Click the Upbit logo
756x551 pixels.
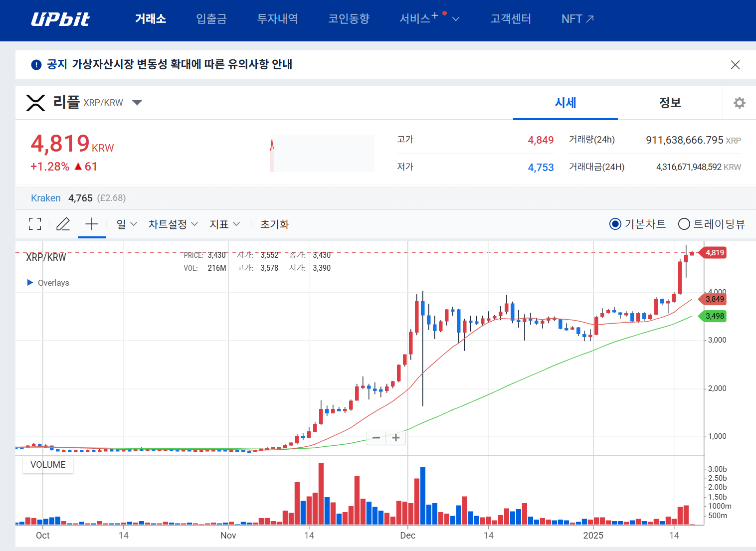tap(60, 19)
